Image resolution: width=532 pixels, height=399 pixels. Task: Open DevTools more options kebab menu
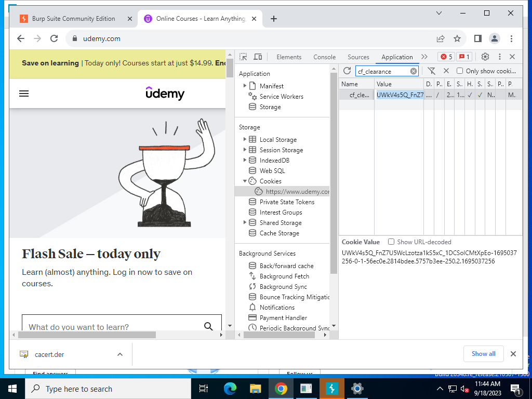click(499, 57)
